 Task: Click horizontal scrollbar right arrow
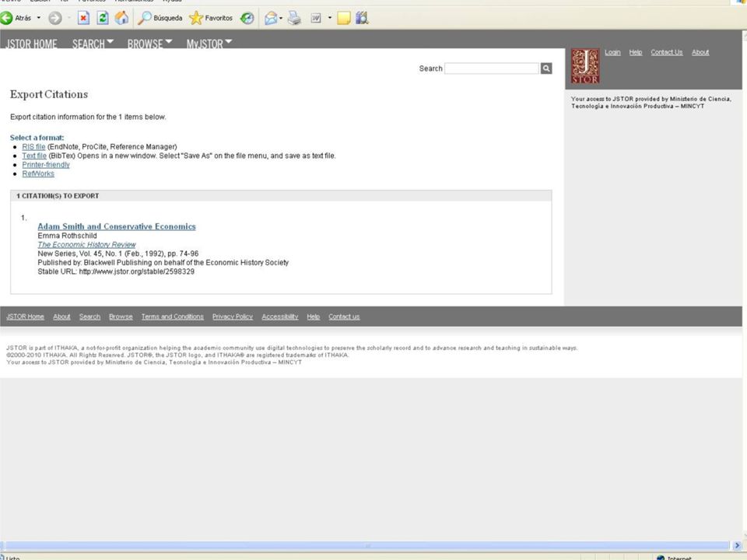pyautogui.click(x=738, y=546)
